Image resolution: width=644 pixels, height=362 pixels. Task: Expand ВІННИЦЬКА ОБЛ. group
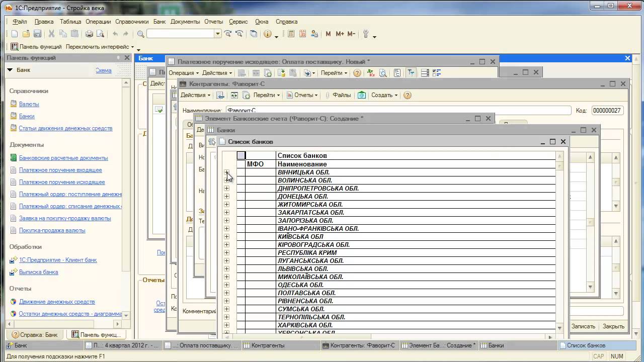tap(226, 172)
